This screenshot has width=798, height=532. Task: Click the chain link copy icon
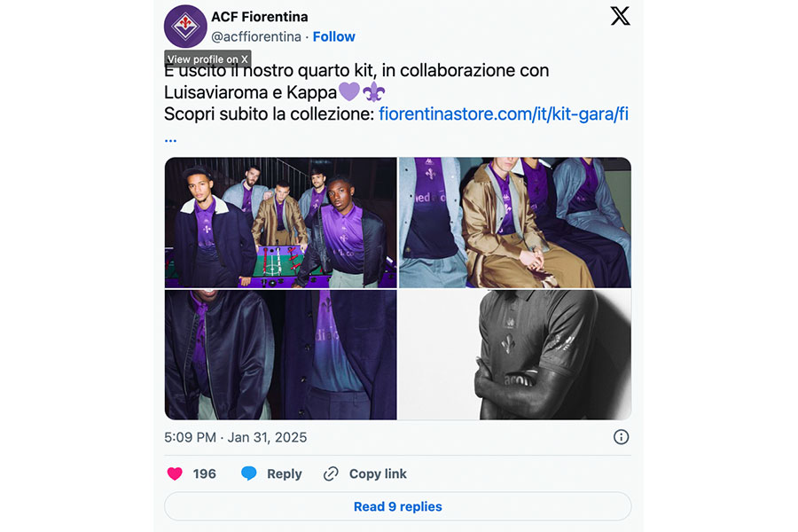point(331,474)
